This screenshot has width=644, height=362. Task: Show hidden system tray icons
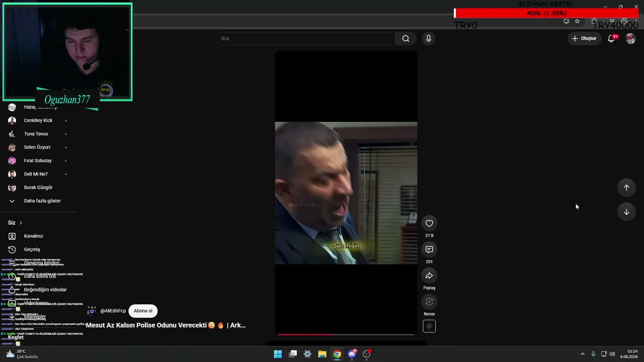[583, 354]
